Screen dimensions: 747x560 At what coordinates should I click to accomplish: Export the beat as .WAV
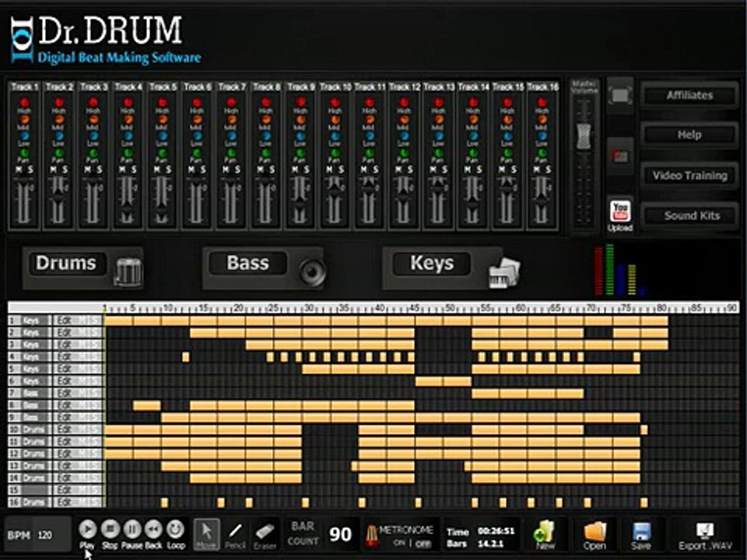(x=705, y=535)
